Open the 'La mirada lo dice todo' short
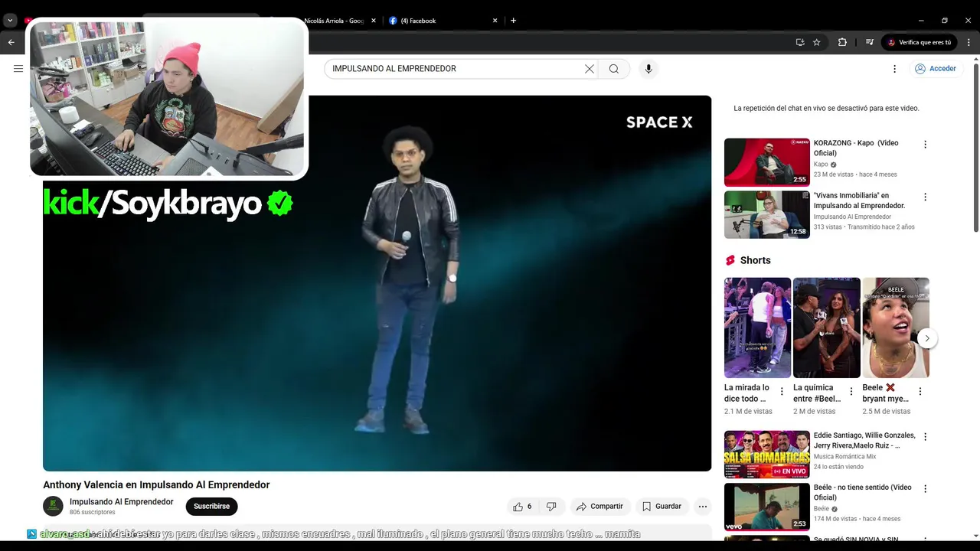Image resolution: width=980 pixels, height=551 pixels. [x=757, y=328]
